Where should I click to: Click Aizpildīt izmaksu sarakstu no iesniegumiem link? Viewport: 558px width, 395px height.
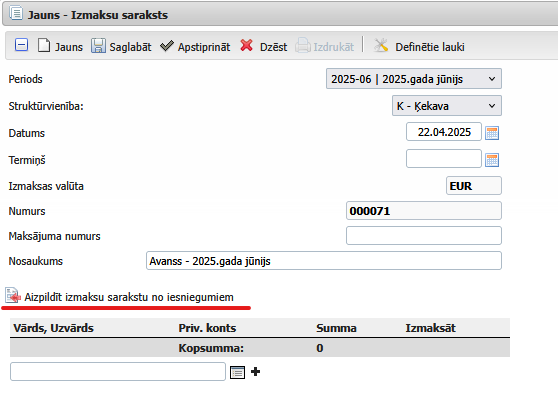click(x=129, y=297)
